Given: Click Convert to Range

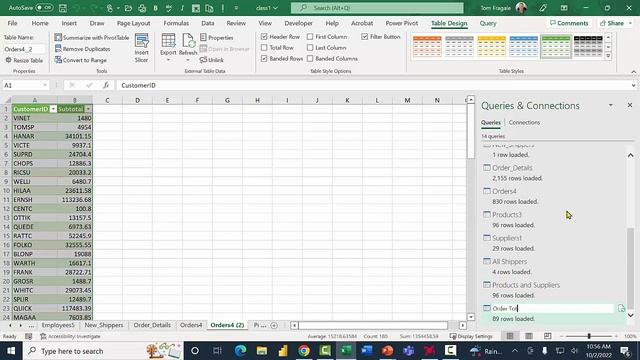Looking at the screenshot, I should (x=81, y=60).
